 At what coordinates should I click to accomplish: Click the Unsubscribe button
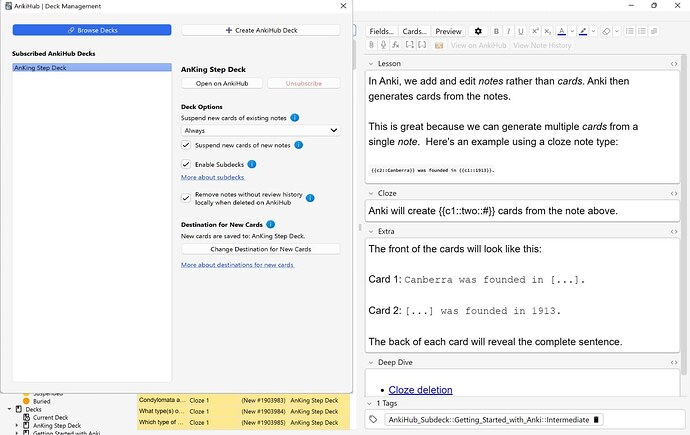[x=304, y=83]
